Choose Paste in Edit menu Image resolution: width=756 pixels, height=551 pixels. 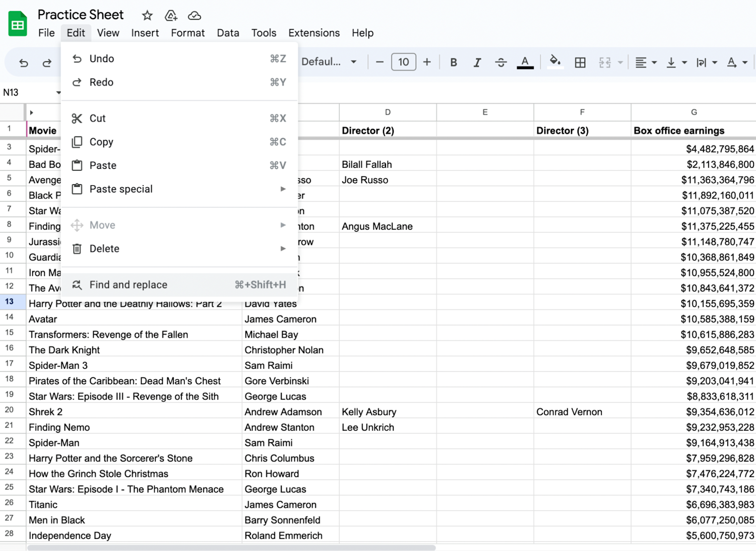point(179,165)
